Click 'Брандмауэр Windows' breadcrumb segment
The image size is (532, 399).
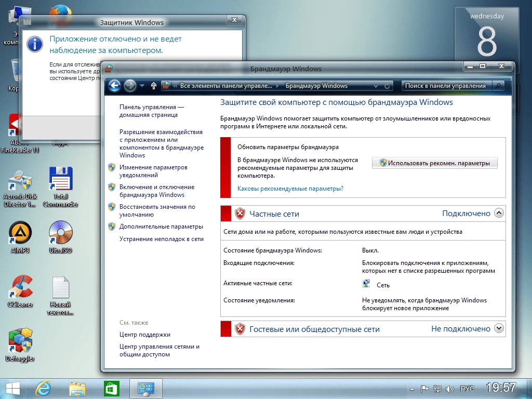pos(316,86)
